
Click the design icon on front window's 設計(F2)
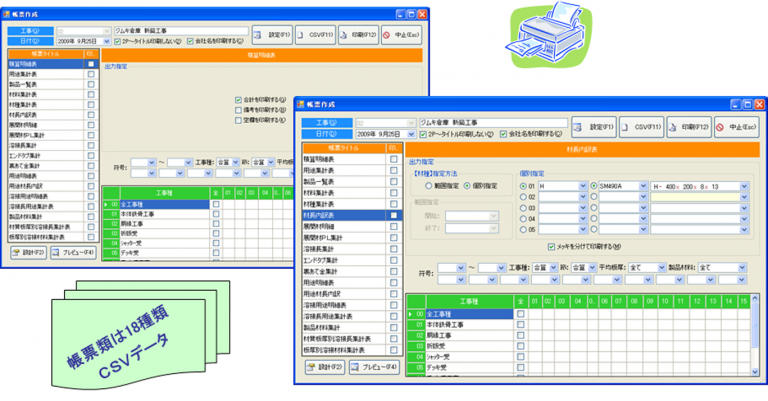pyautogui.click(x=311, y=367)
